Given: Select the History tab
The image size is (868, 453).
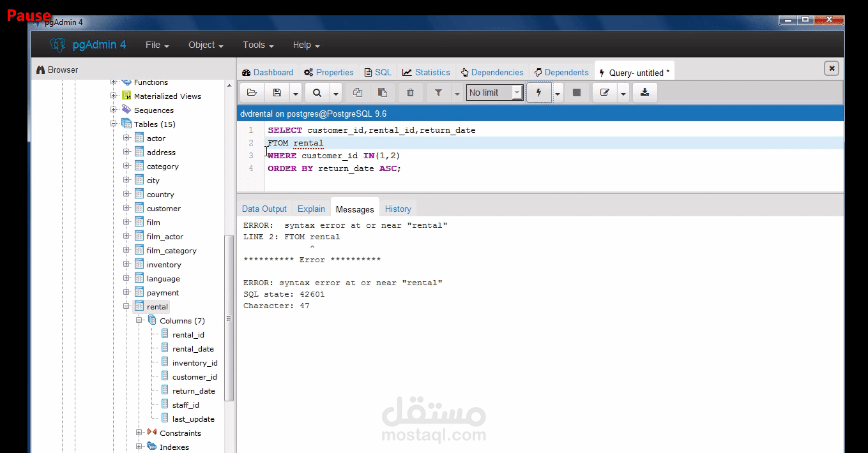Looking at the screenshot, I should pos(398,209).
